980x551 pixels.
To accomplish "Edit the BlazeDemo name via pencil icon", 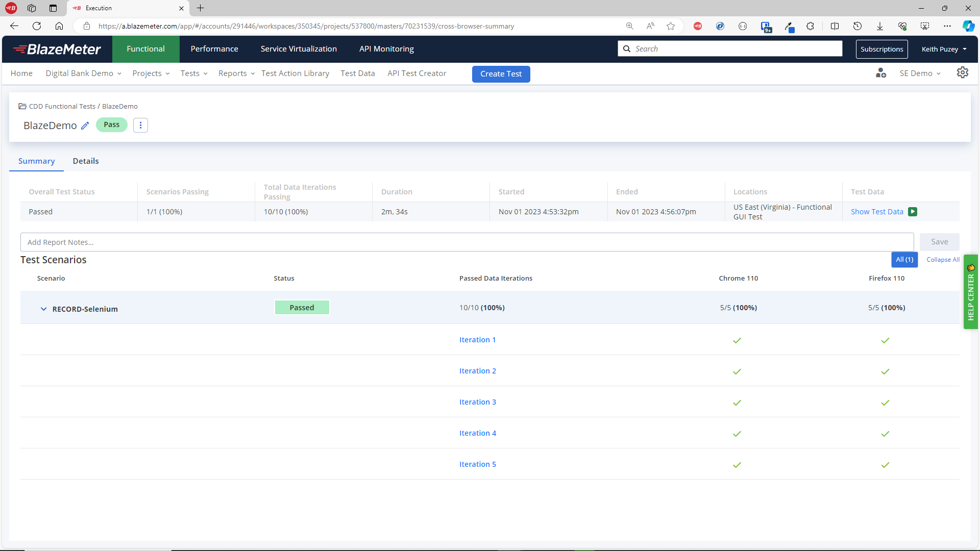I will [x=85, y=126].
